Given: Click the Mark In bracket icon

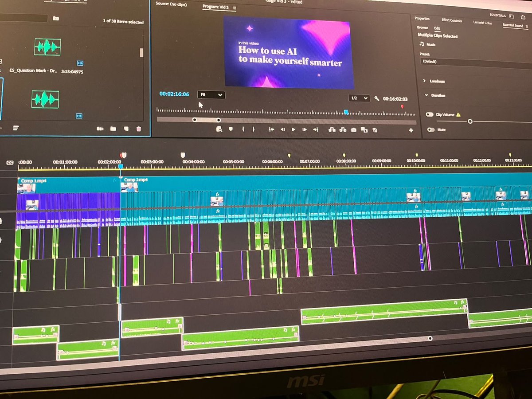Looking at the screenshot, I should (x=243, y=129).
